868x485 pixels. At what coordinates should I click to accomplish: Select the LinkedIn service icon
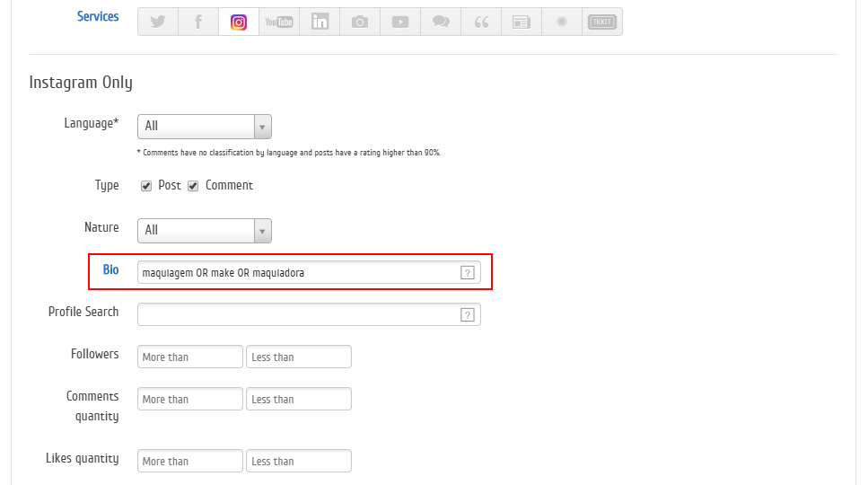[x=320, y=22]
